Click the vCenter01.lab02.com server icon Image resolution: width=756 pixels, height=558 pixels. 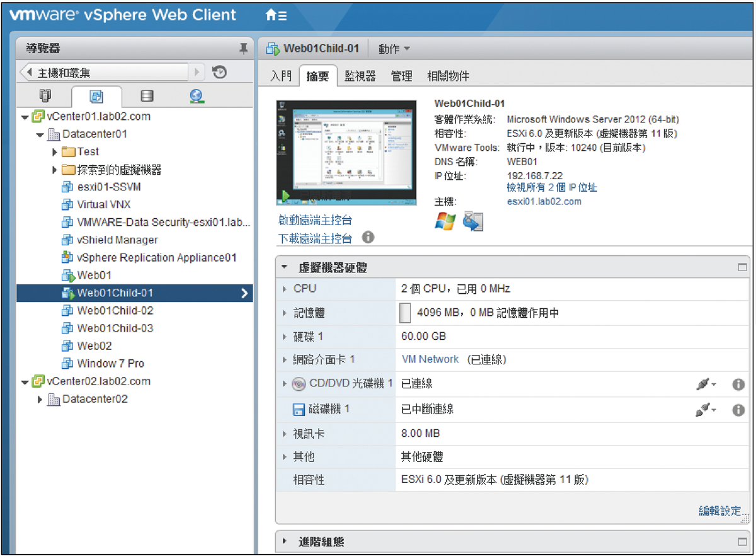38,117
